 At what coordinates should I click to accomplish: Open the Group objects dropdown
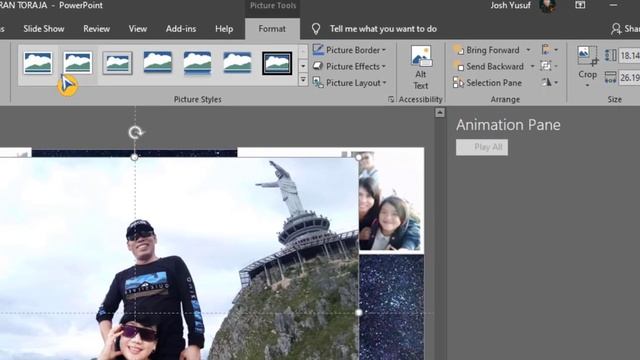(549, 66)
